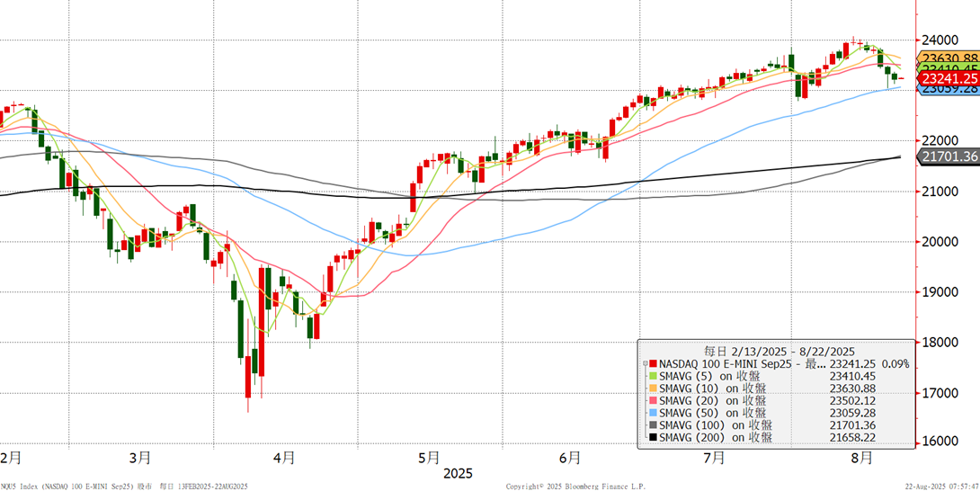The image size is (980, 491).
Task: Click the 23059.28 value in the legend
Action: pyautogui.click(x=851, y=413)
